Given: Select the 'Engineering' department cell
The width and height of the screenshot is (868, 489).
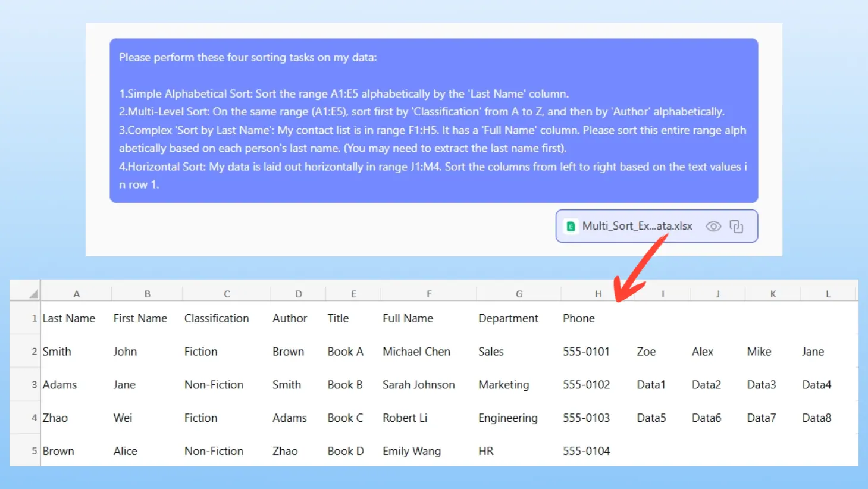Looking at the screenshot, I should pos(507,418).
